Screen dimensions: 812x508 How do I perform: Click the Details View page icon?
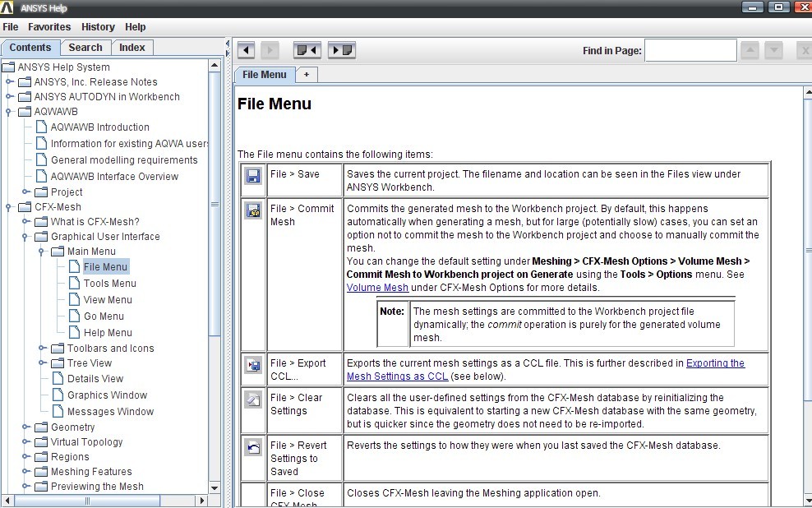coord(58,379)
